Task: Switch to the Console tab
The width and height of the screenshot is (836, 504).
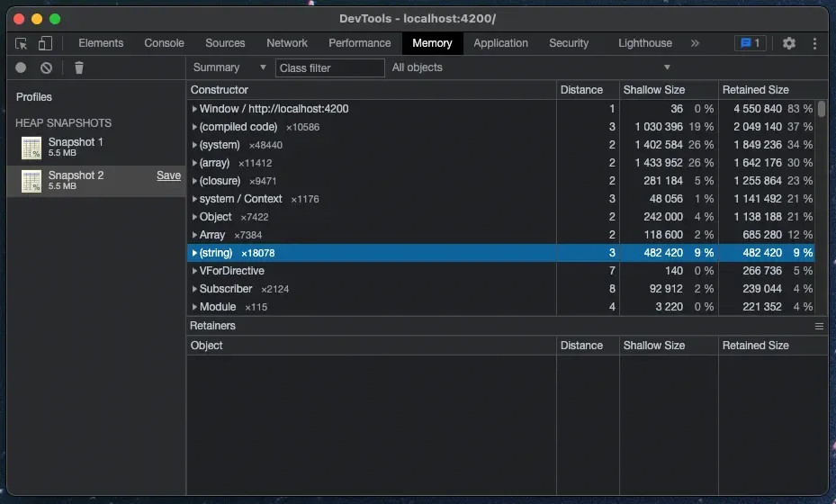Action: click(164, 43)
